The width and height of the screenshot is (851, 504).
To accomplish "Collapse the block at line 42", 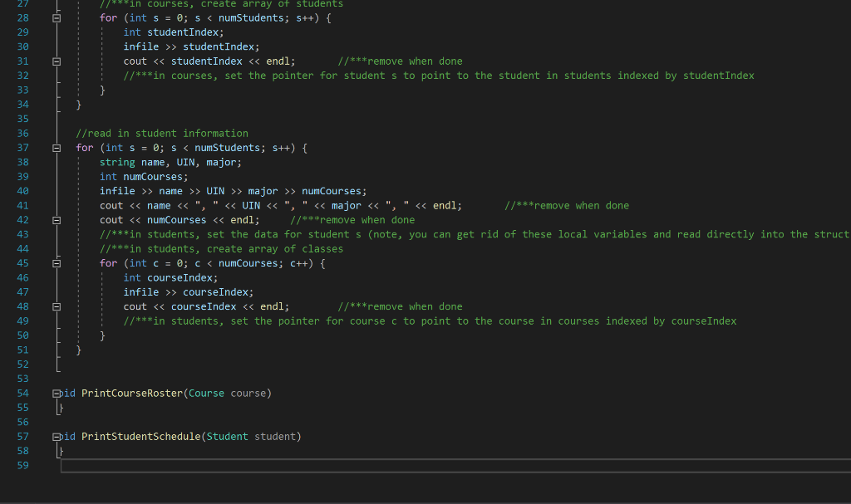I will 57,220.
